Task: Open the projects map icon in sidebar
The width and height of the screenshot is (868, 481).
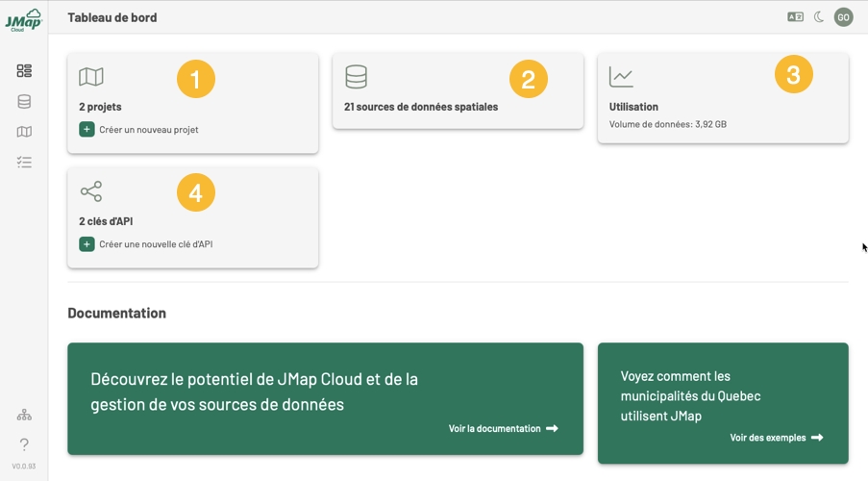Action: (x=24, y=133)
